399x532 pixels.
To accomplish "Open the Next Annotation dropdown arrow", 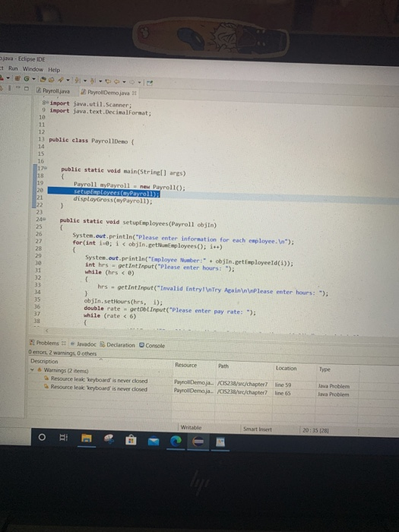I will (85, 81).
